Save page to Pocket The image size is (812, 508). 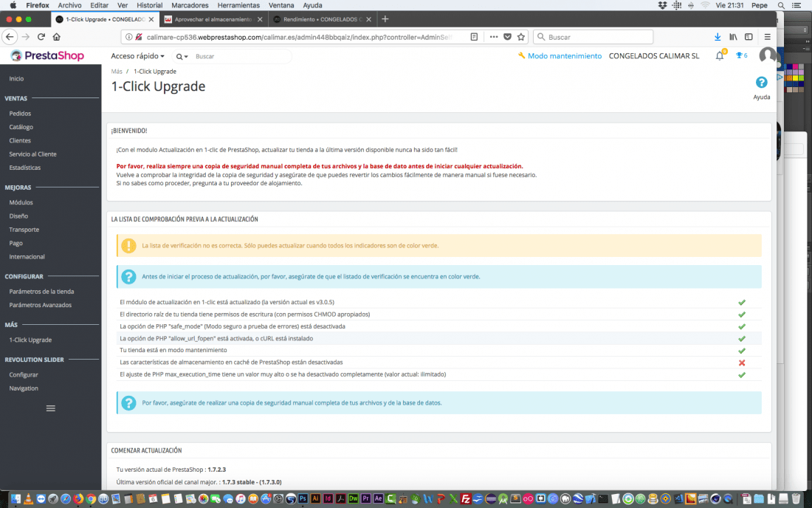[x=508, y=37]
